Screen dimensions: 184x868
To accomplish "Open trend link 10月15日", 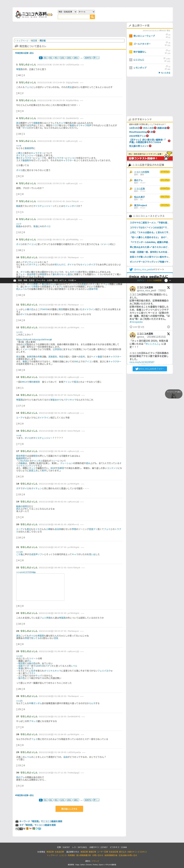I will pyautogui.click(x=134, y=128).
